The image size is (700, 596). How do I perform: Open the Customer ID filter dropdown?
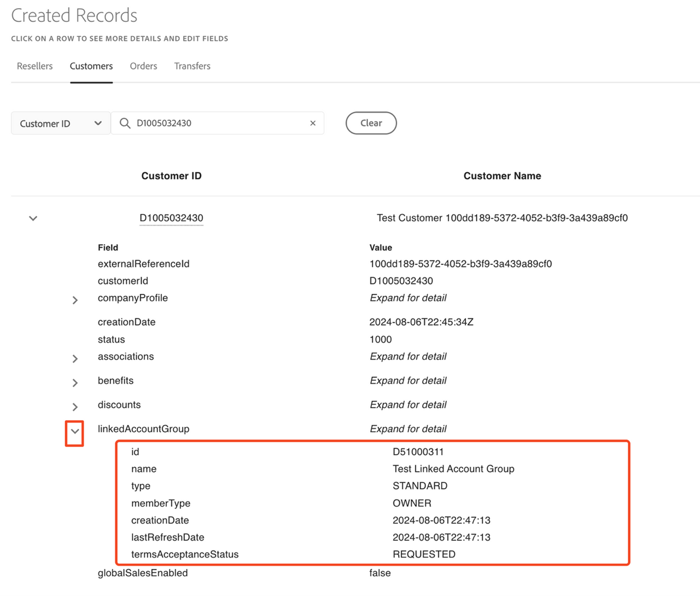click(x=61, y=123)
